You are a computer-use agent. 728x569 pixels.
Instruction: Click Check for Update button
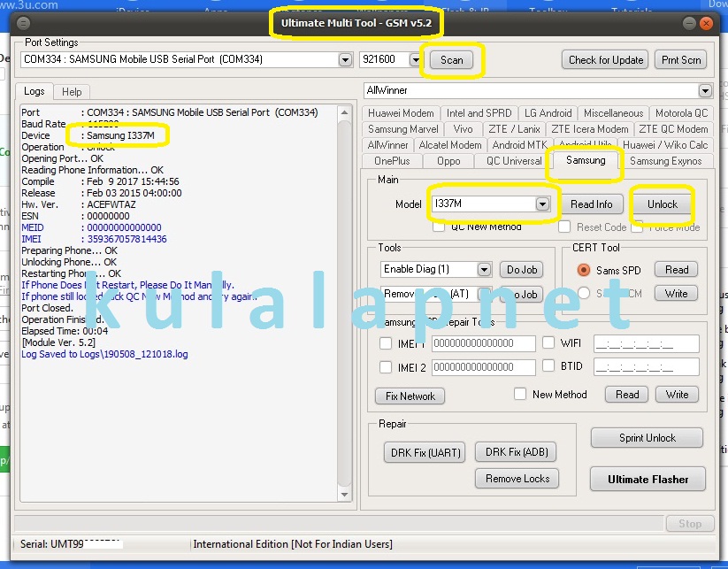(x=605, y=60)
